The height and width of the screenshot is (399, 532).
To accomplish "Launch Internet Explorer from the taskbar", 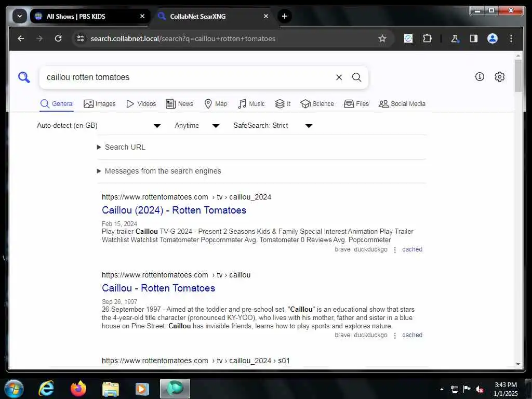I will point(46,389).
